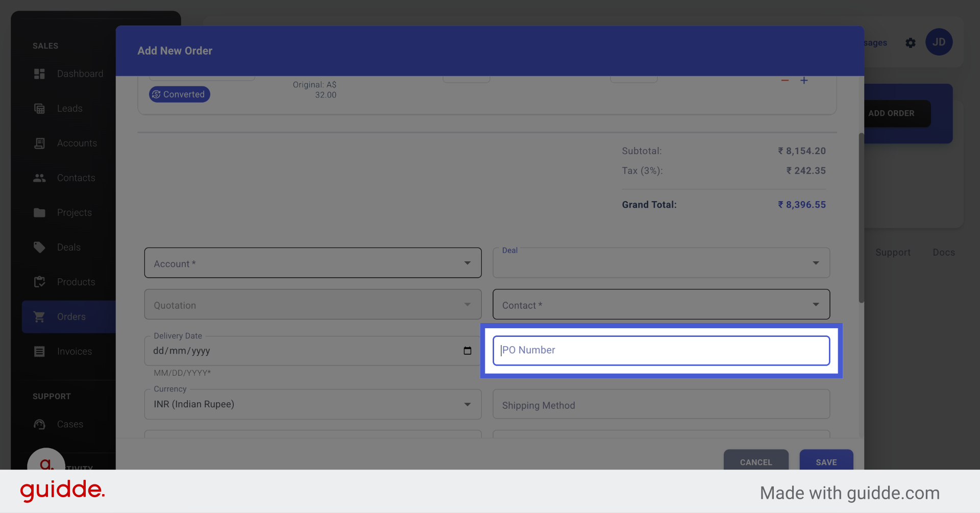The height and width of the screenshot is (513, 980).
Task: Open the Currency dropdown showing INR
Action: (467, 404)
